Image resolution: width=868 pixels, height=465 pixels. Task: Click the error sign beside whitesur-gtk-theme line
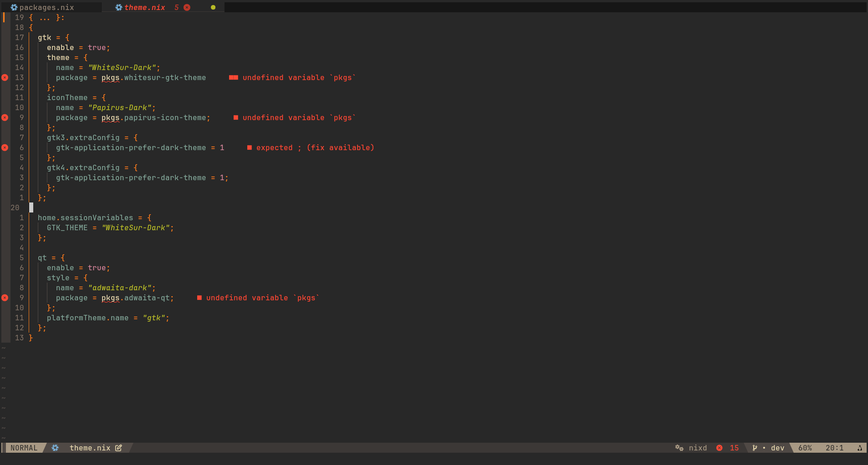point(5,77)
